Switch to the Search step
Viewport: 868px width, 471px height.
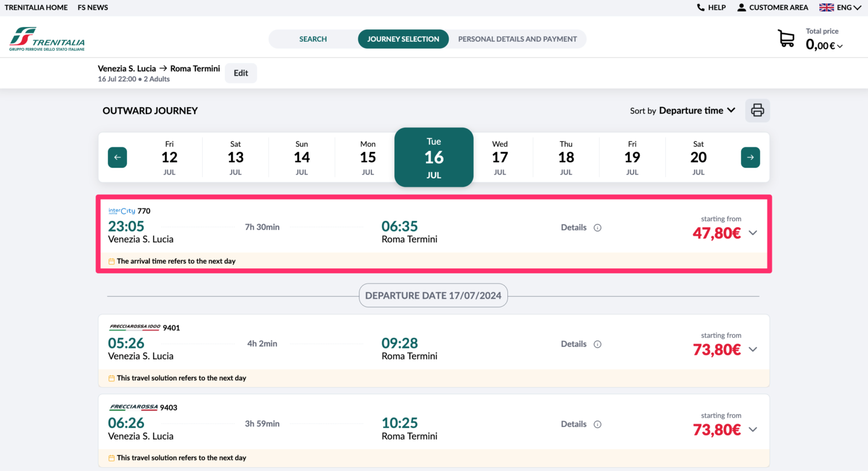click(x=313, y=39)
